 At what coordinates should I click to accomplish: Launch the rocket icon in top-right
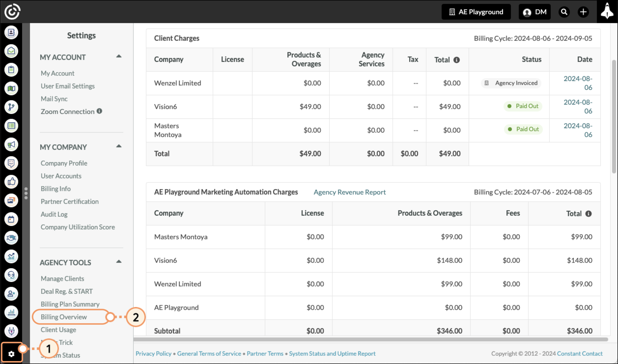point(607,11)
